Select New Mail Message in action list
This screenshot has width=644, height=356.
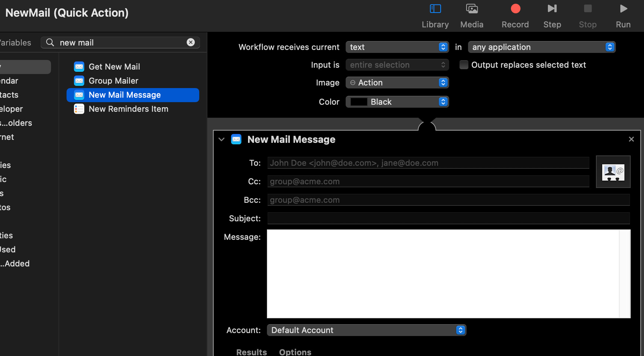133,95
